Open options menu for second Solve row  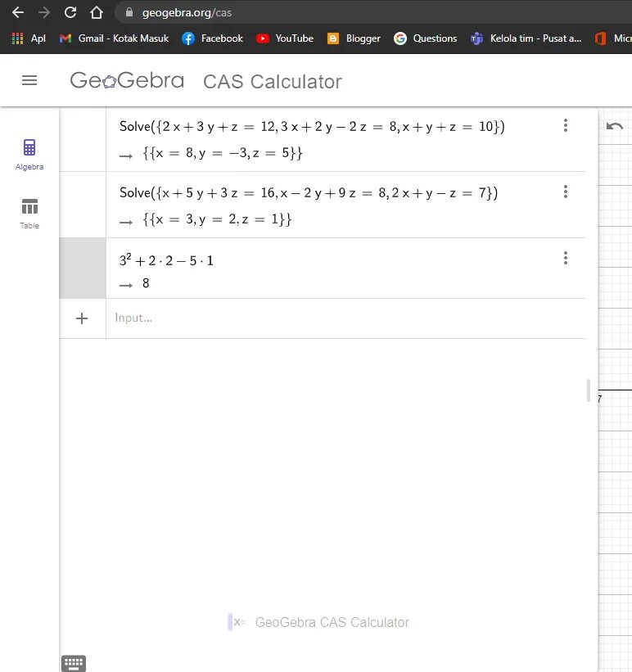(565, 192)
